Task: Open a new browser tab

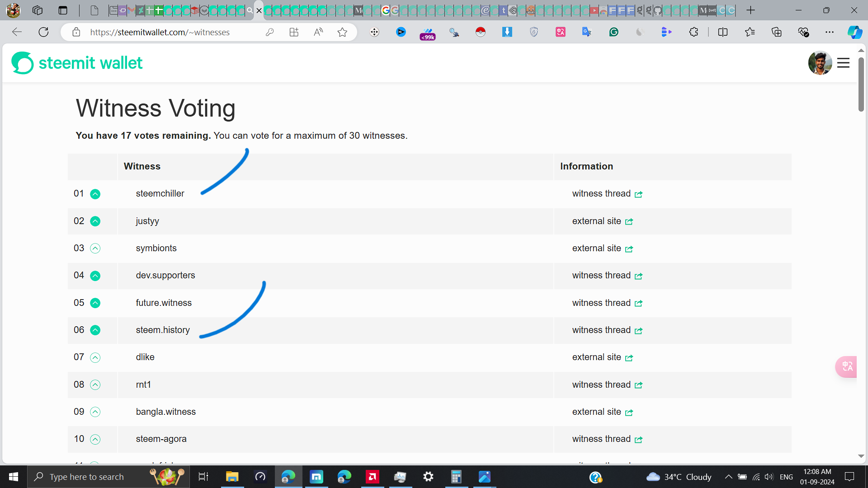Action: 750,10
